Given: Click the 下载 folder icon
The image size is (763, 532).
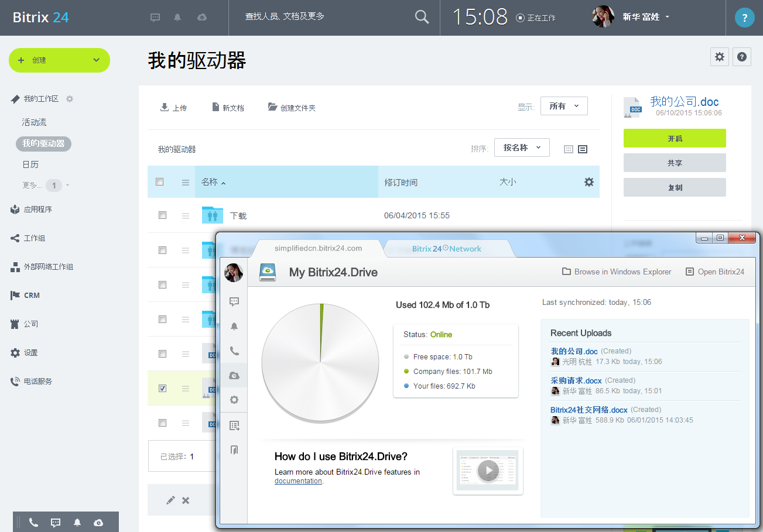Looking at the screenshot, I should click(x=213, y=215).
